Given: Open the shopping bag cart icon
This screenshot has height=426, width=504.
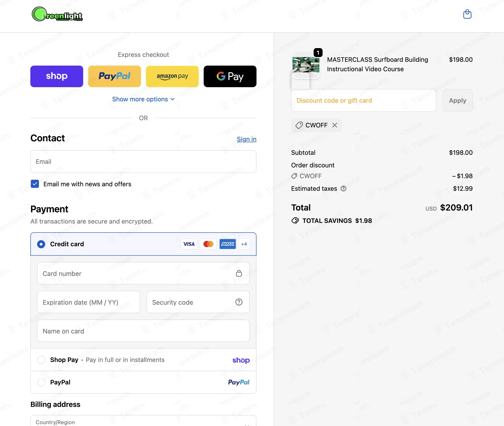Looking at the screenshot, I should [x=467, y=14].
